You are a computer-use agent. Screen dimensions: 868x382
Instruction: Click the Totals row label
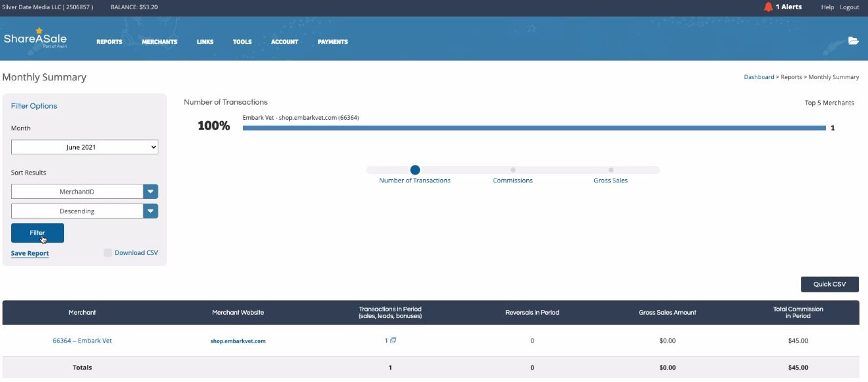pos(82,368)
